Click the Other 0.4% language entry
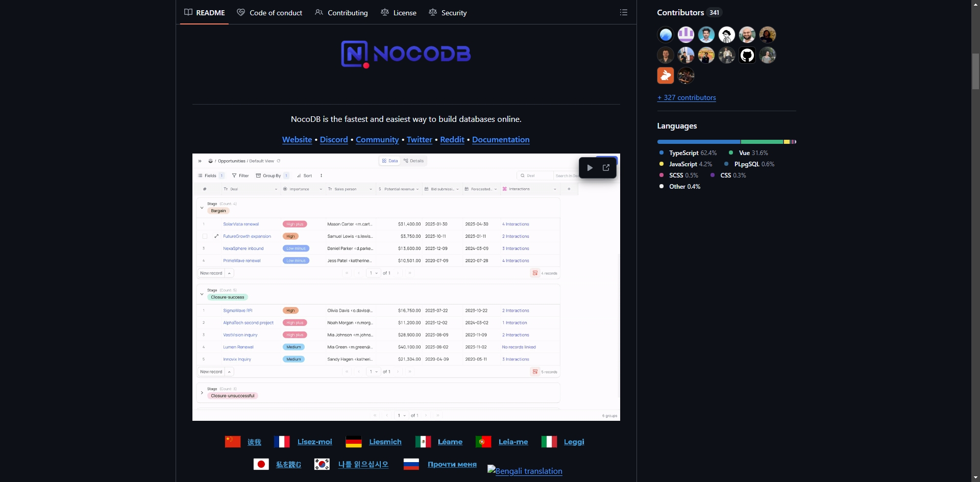 point(679,187)
